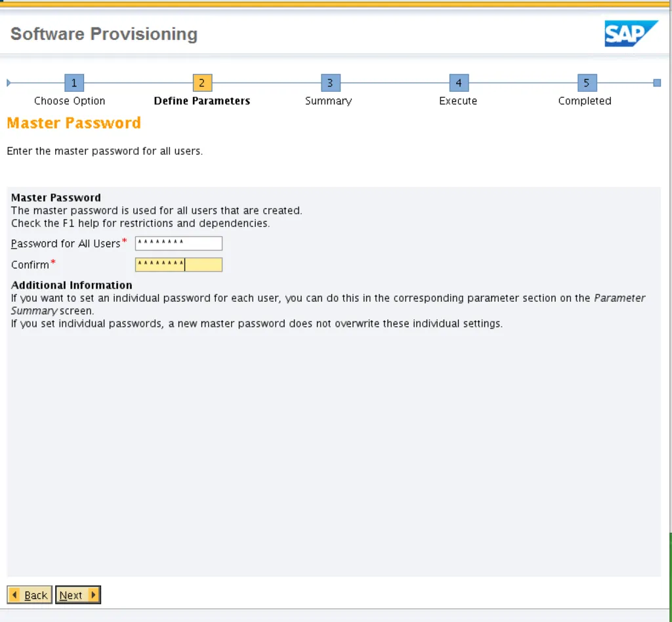The height and width of the screenshot is (622, 672).
Task: Click the Execute step label
Action: [x=458, y=101]
